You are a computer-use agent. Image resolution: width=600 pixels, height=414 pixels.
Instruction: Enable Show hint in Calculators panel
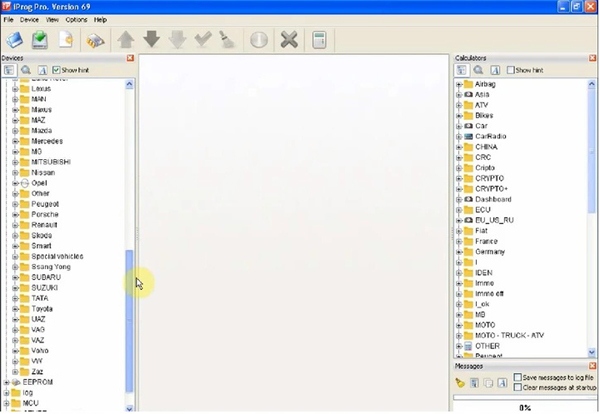510,70
